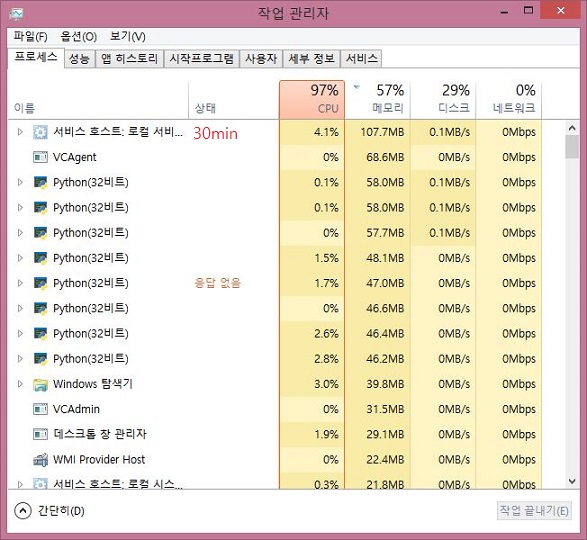587x540 pixels.
Task: Click the 데스크톱 창 관리자 process icon
Action: [x=40, y=434]
